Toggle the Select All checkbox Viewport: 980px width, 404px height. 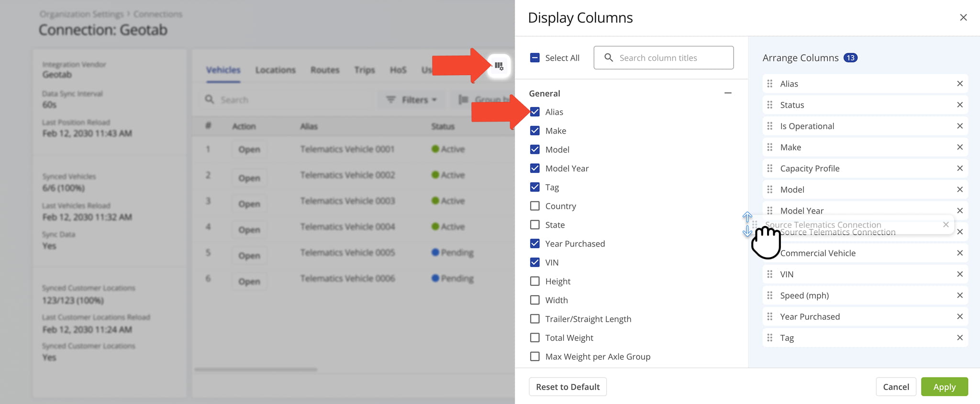(x=535, y=58)
